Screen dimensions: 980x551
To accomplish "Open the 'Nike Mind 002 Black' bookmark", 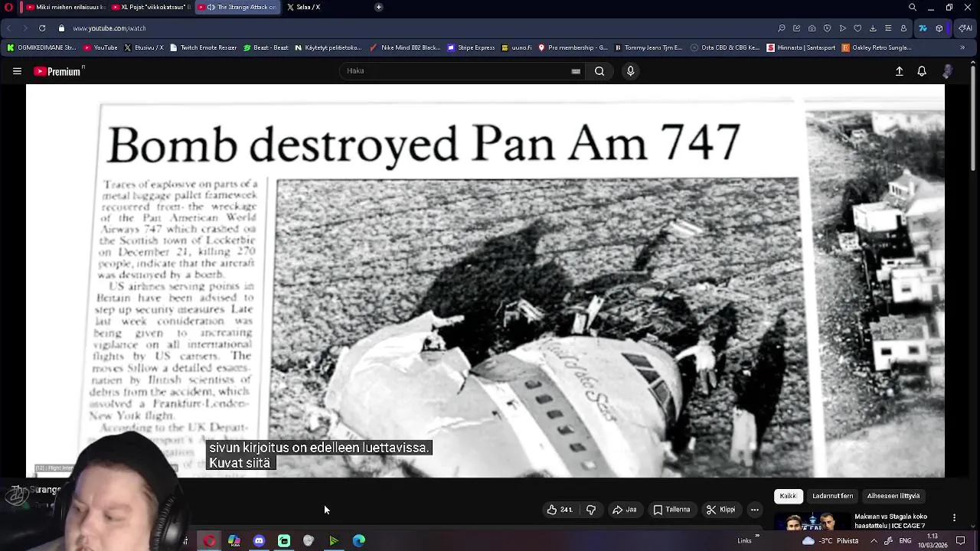I will tap(405, 47).
